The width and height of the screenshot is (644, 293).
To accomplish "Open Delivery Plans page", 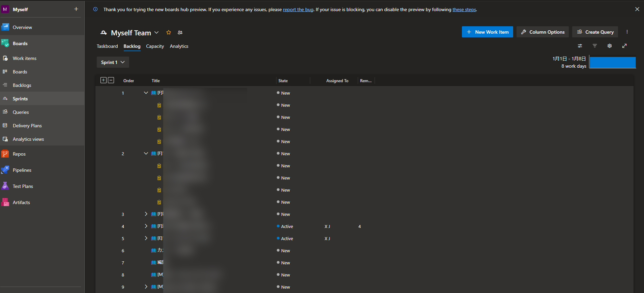I will (x=42, y=126).
